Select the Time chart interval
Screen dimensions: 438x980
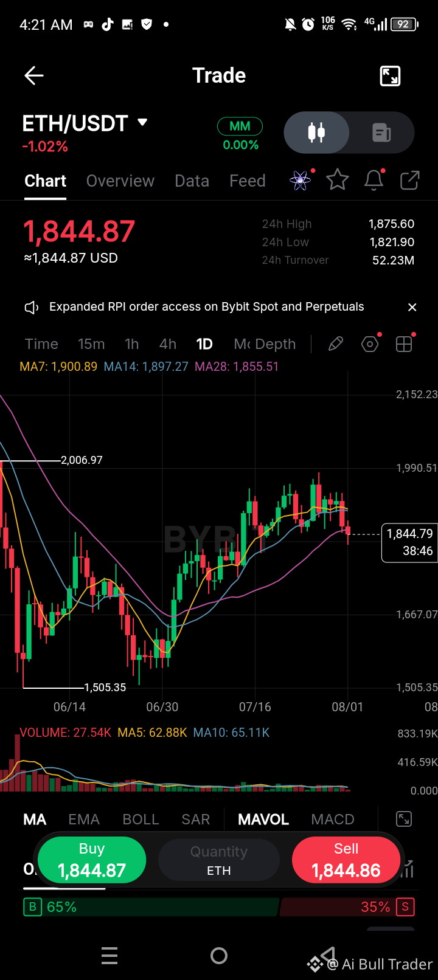click(x=41, y=344)
